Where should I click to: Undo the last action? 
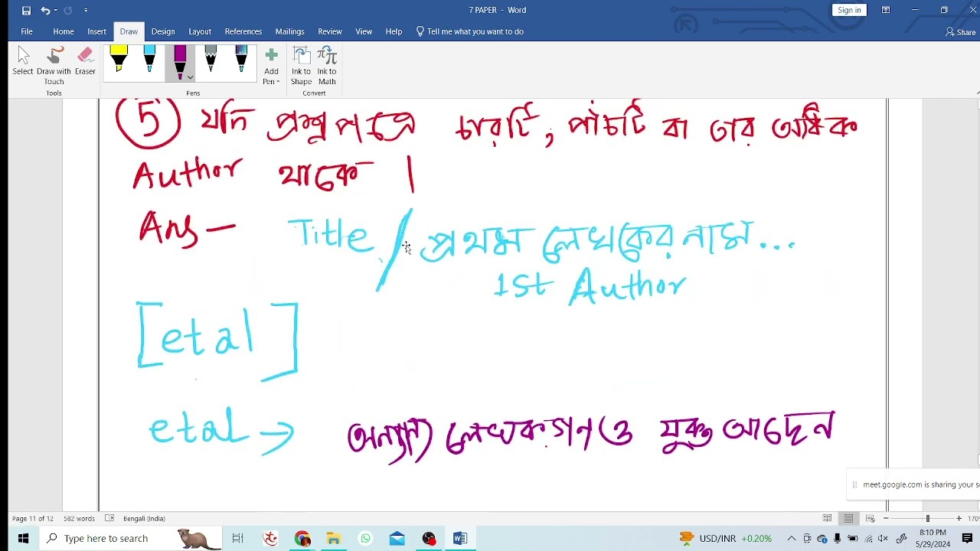tap(45, 10)
